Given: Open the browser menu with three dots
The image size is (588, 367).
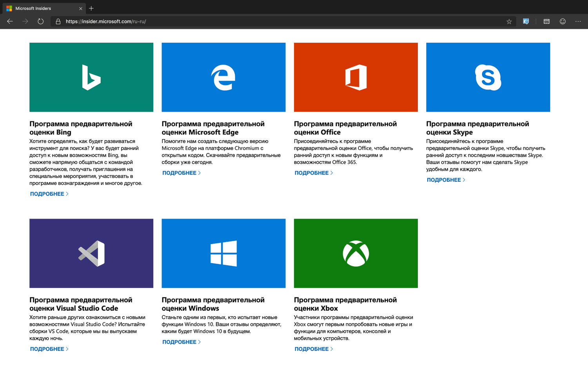Looking at the screenshot, I should pyautogui.click(x=578, y=22).
